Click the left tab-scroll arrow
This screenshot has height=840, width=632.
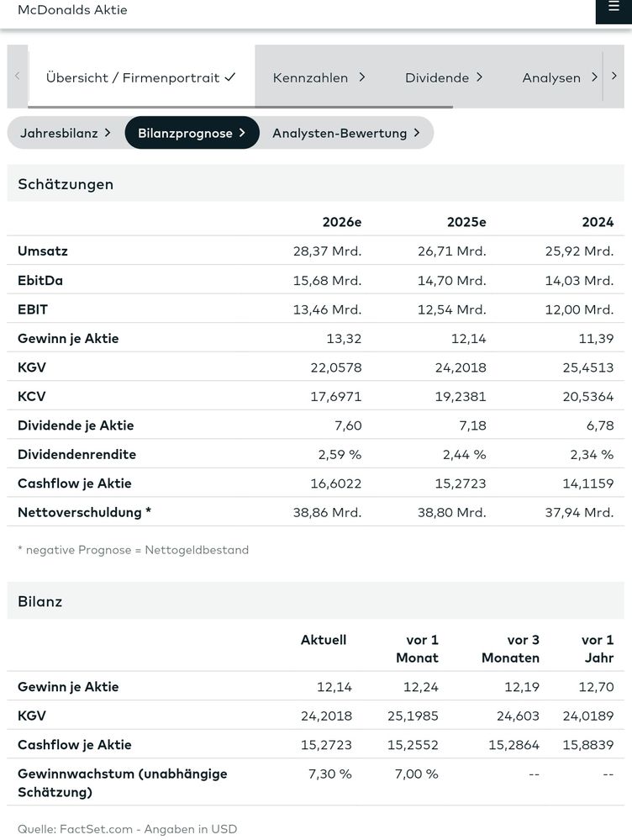coord(17,76)
